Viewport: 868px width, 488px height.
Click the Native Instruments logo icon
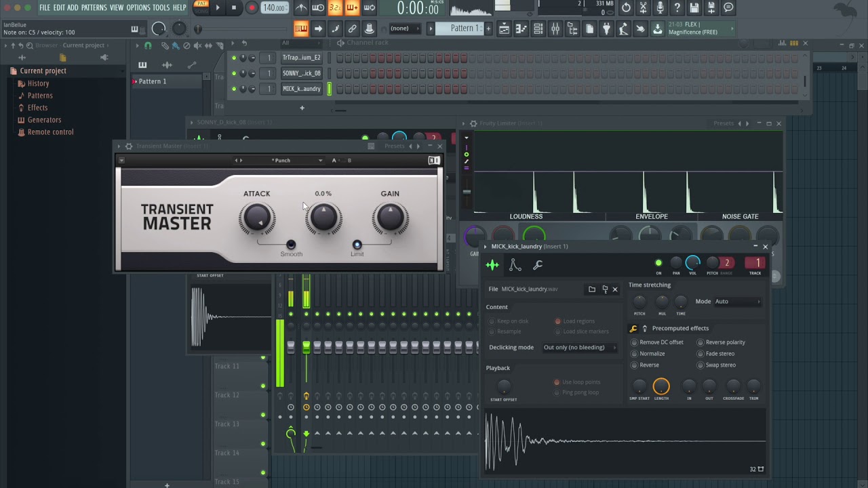tap(434, 161)
